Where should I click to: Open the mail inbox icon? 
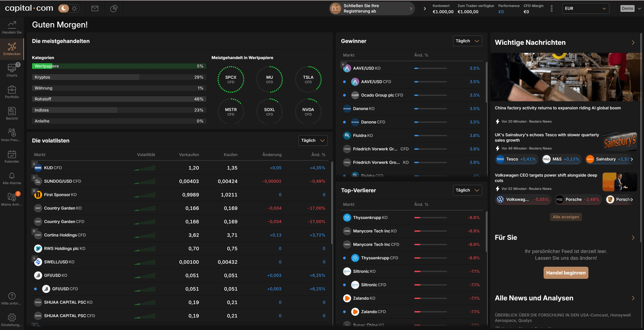(94, 8)
